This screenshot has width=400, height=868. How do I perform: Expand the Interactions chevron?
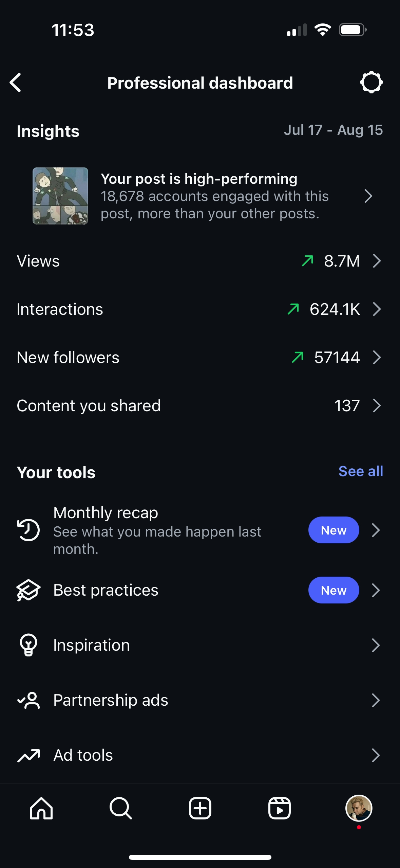(377, 309)
